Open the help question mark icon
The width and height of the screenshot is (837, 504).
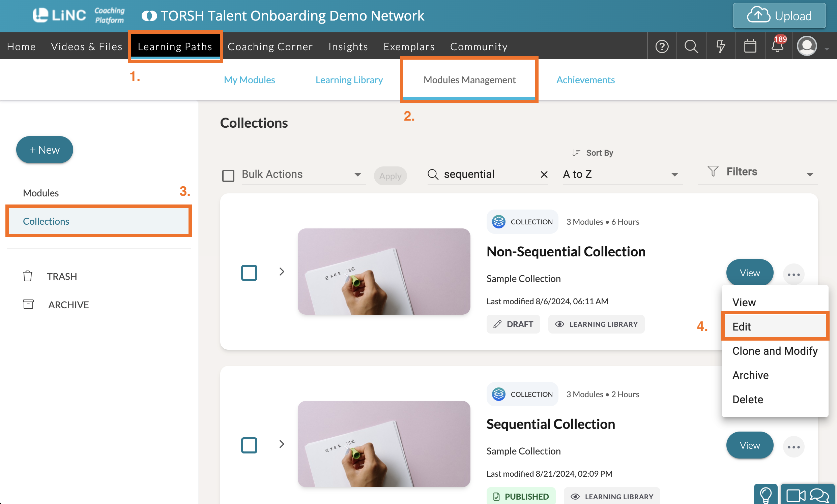point(662,46)
